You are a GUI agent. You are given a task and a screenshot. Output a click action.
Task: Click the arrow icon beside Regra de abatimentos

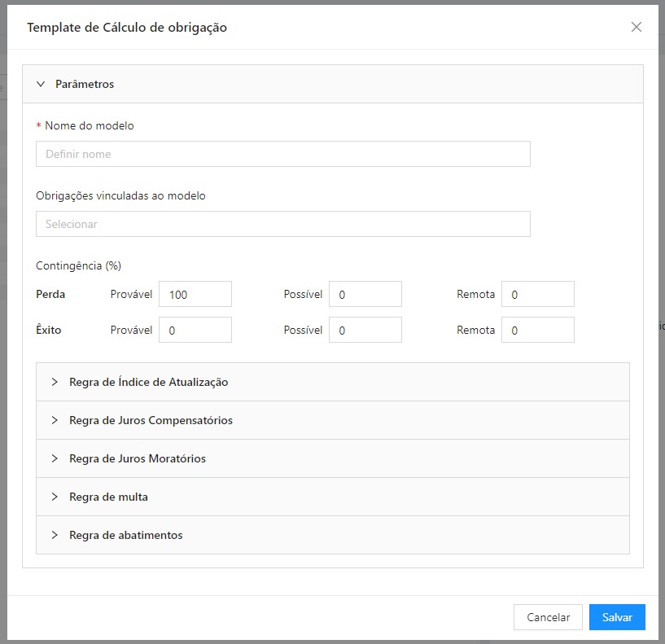(x=55, y=535)
